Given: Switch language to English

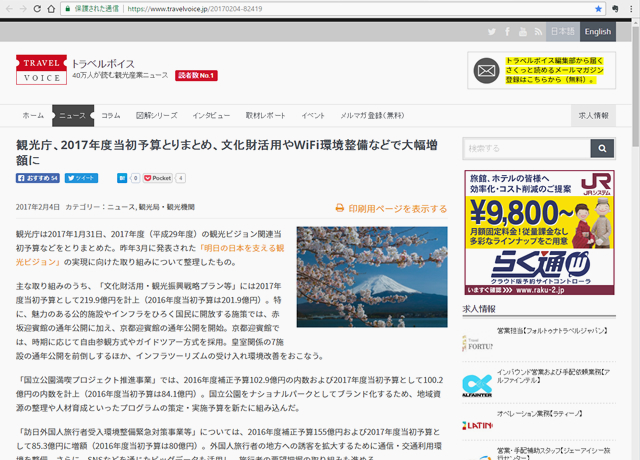Looking at the screenshot, I should 597,32.
